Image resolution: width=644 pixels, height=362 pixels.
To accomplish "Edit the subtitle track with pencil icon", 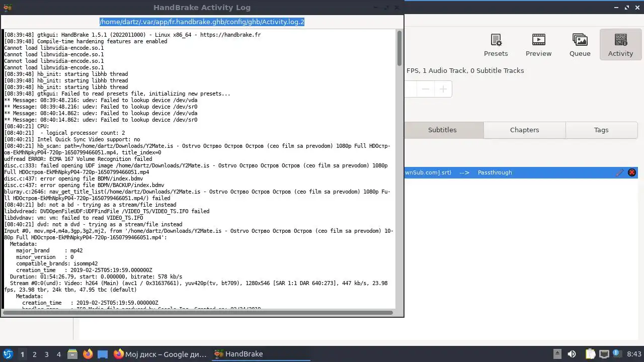I will [620, 172].
